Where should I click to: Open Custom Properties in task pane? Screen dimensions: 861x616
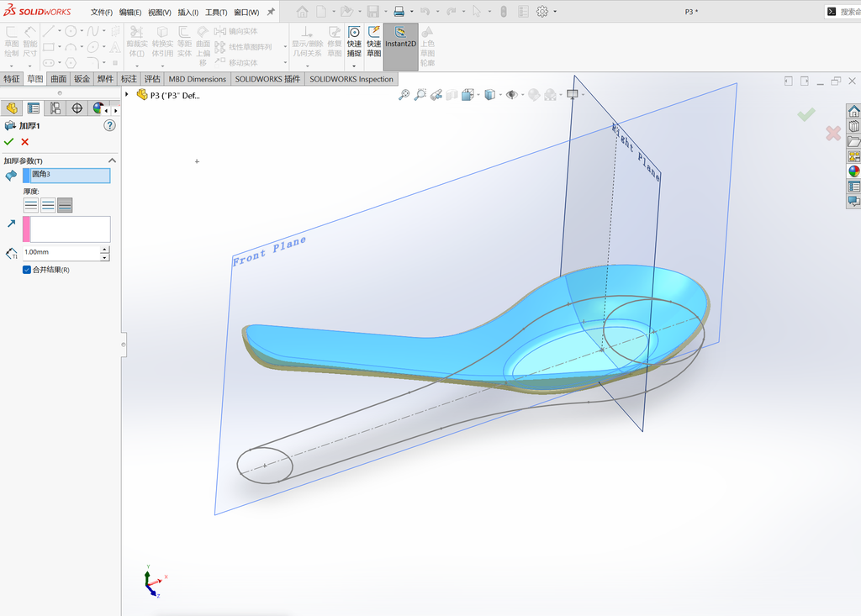click(x=853, y=187)
